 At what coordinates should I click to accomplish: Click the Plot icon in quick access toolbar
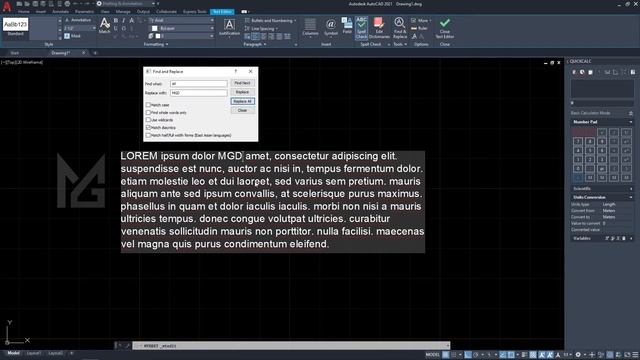[67, 4]
